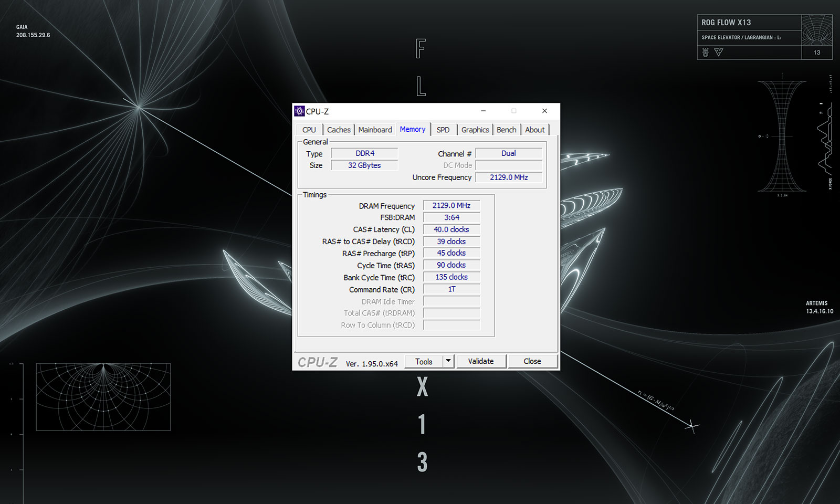The height and width of the screenshot is (504, 840).
Task: Close CPU-Z with the title bar X
Action: tap(544, 111)
